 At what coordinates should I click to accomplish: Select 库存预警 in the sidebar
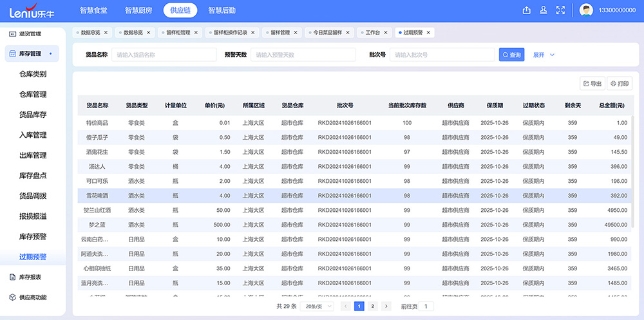[33, 236]
